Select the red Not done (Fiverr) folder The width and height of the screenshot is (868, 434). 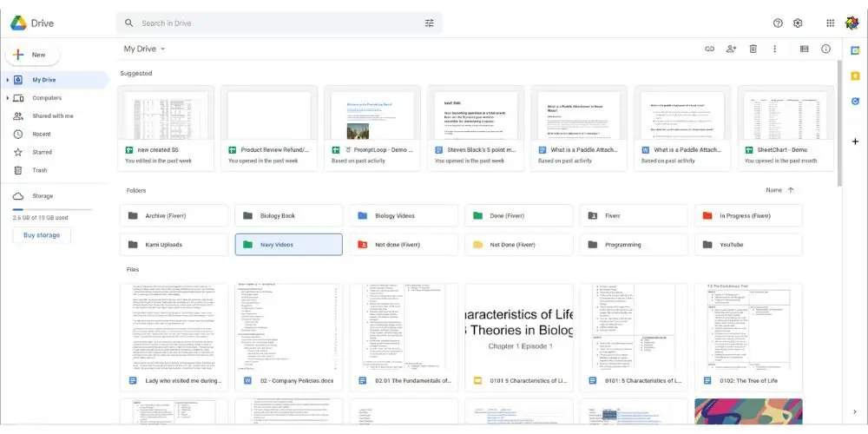404,245
